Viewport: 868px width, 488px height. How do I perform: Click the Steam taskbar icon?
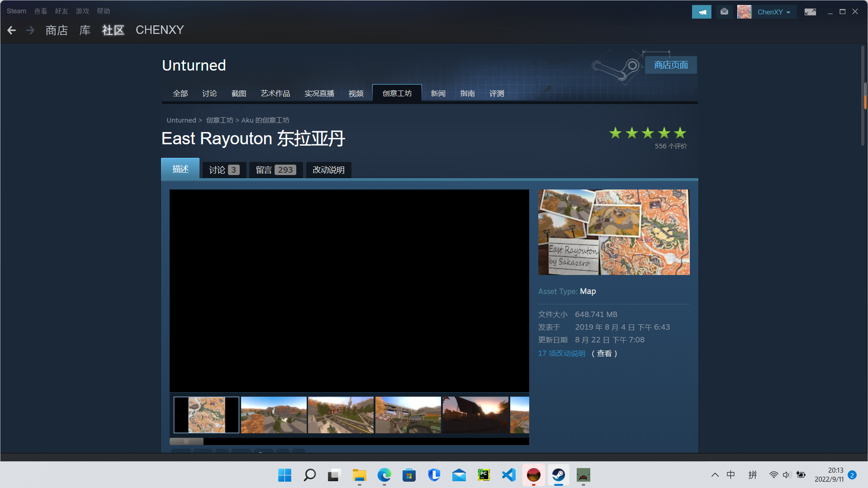coord(558,475)
